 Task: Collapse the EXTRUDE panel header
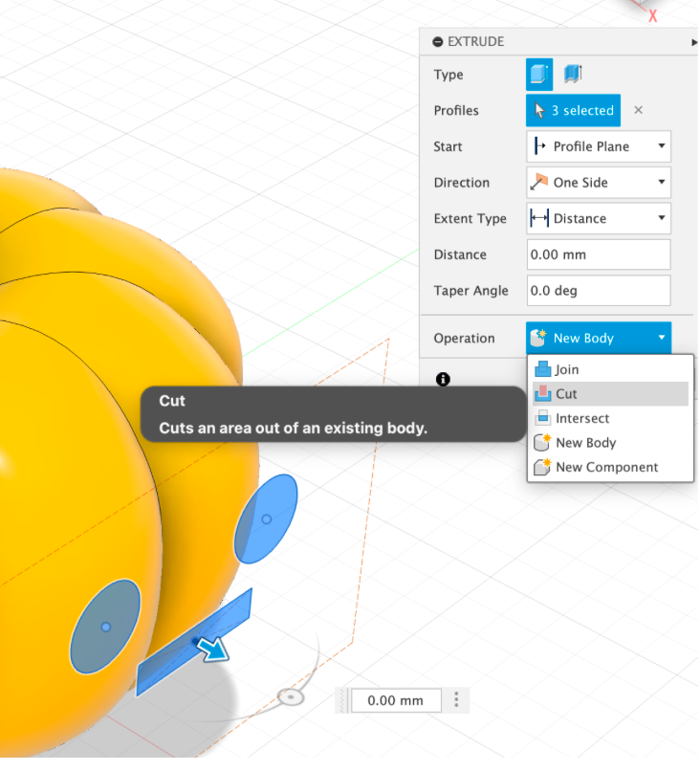[438, 42]
